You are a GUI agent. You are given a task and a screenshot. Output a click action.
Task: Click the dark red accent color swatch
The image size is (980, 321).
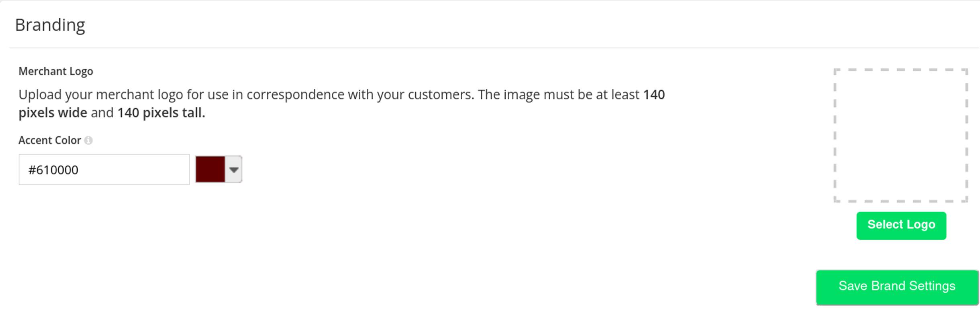pos(210,170)
